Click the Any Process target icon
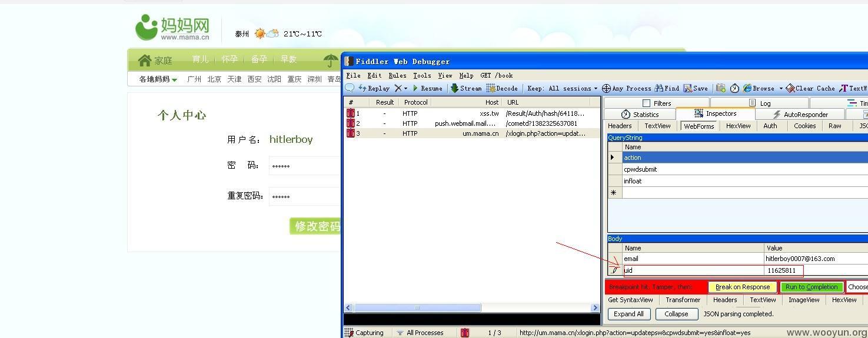 coord(606,88)
